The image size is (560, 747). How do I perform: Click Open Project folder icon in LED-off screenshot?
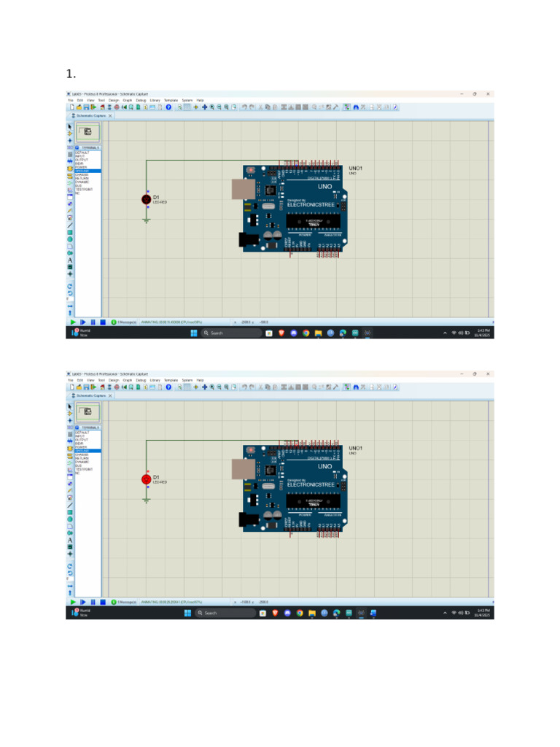pos(79,107)
